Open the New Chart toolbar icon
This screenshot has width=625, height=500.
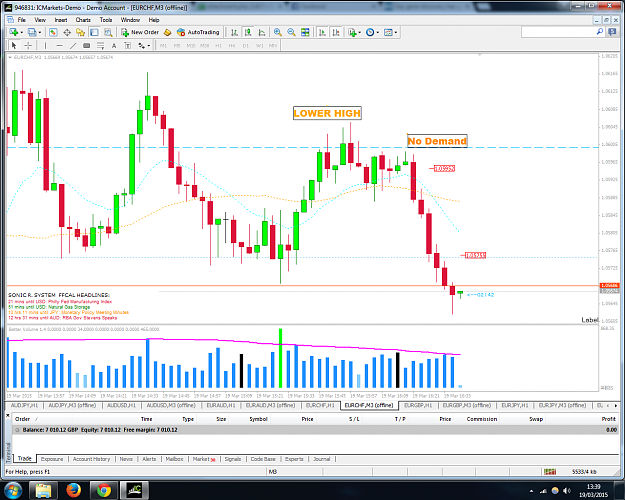(x=14, y=32)
